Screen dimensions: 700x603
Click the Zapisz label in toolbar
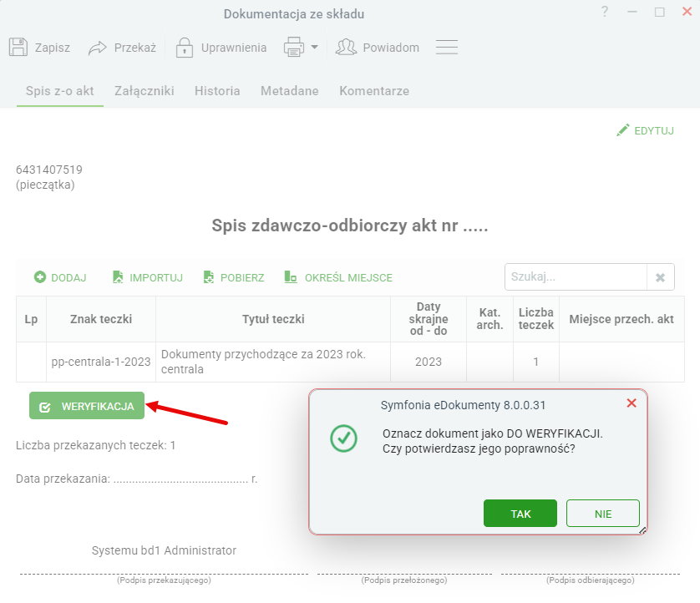point(53,48)
